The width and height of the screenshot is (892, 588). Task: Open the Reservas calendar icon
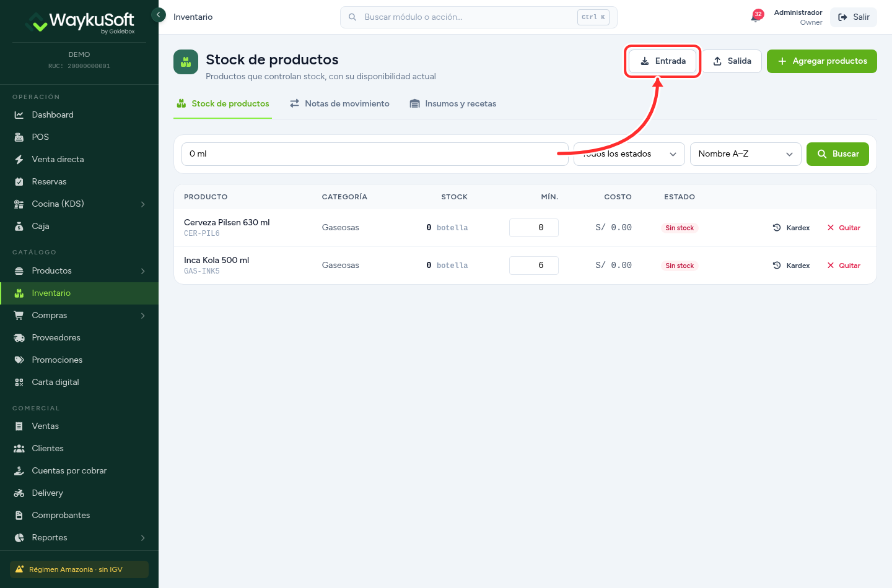19,181
